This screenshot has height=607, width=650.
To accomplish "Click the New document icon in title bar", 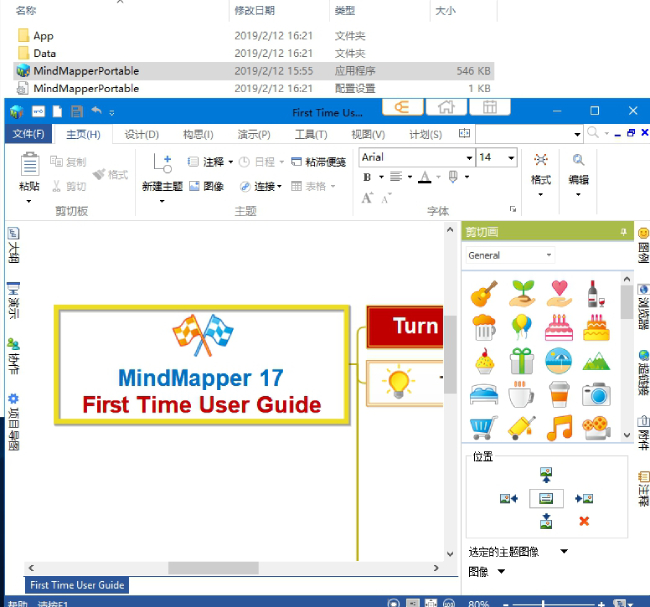I will click(x=58, y=111).
